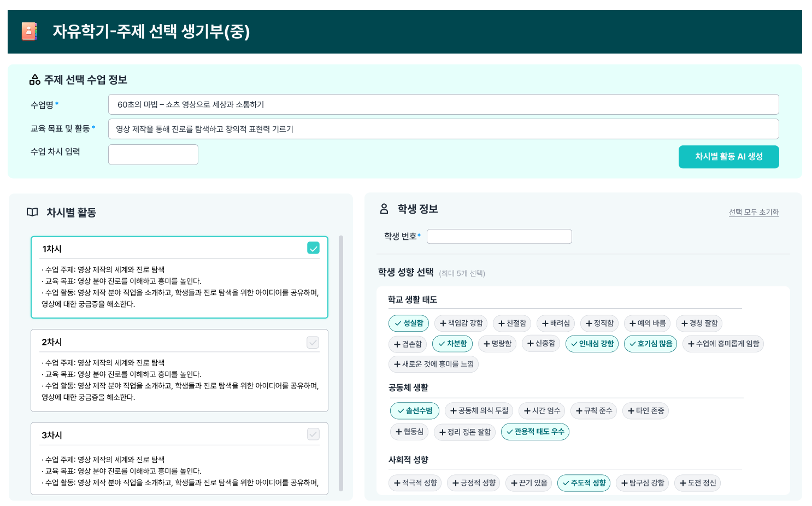Select the 협동심 community trait
The height and width of the screenshot is (506, 812).
point(409,432)
